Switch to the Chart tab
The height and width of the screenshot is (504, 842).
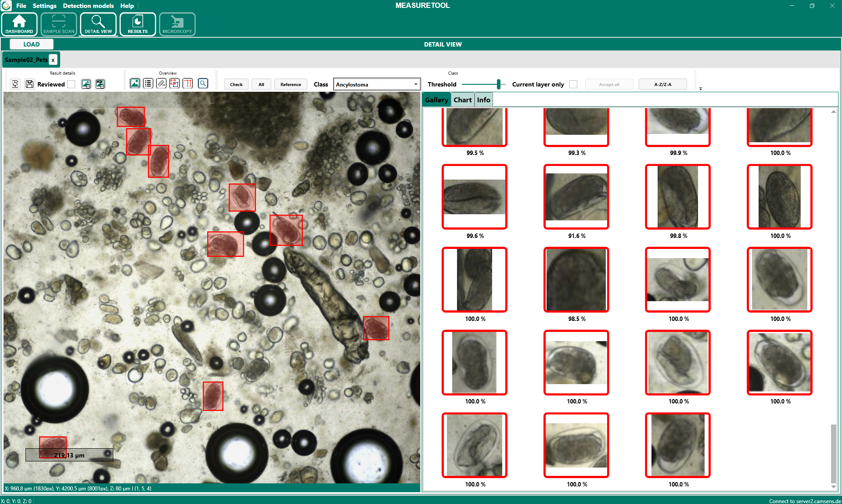point(462,100)
